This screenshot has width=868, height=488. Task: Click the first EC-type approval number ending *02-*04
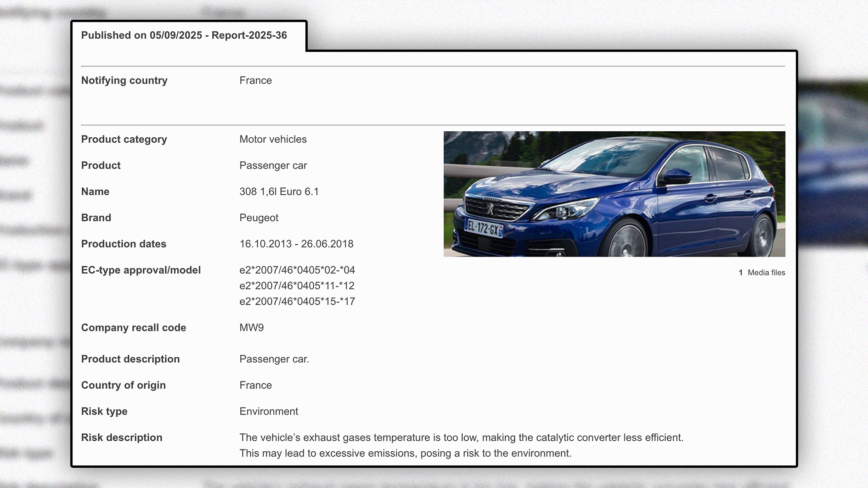(297, 270)
